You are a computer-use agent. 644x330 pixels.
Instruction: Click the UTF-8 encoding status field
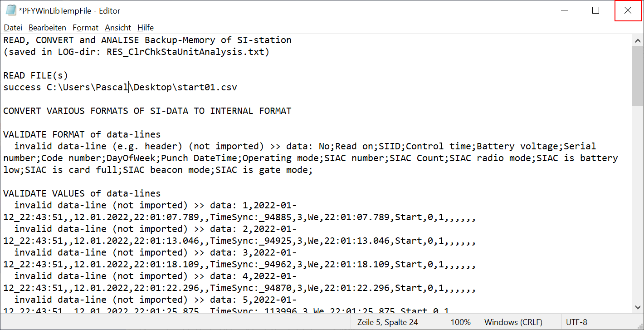pos(576,322)
